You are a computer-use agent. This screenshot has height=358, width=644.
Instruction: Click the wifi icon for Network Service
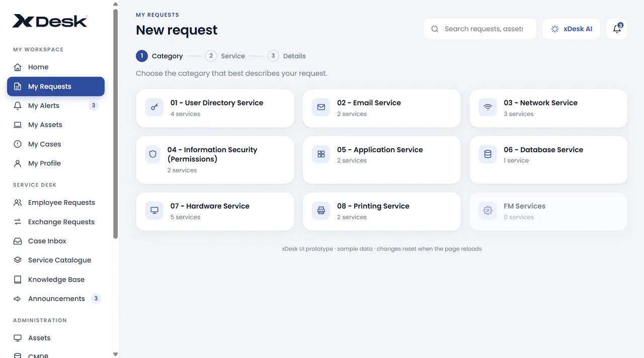click(x=488, y=107)
